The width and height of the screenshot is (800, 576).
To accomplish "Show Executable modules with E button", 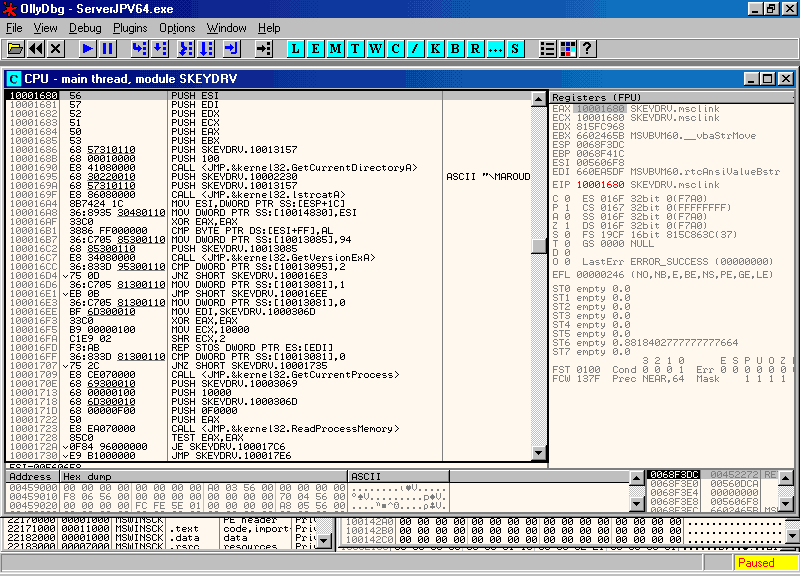I will pyautogui.click(x=316, y=48).
